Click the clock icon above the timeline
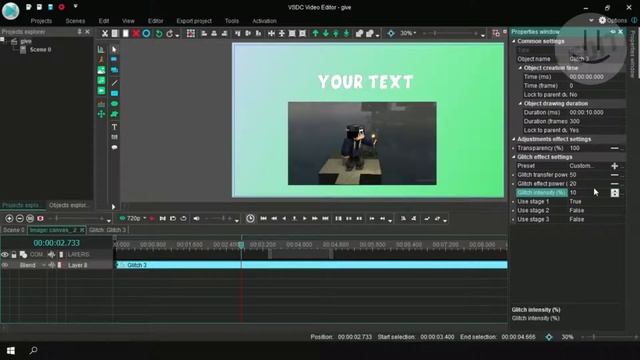This screenshot has height=360, width=640. (x=250, y=219)
